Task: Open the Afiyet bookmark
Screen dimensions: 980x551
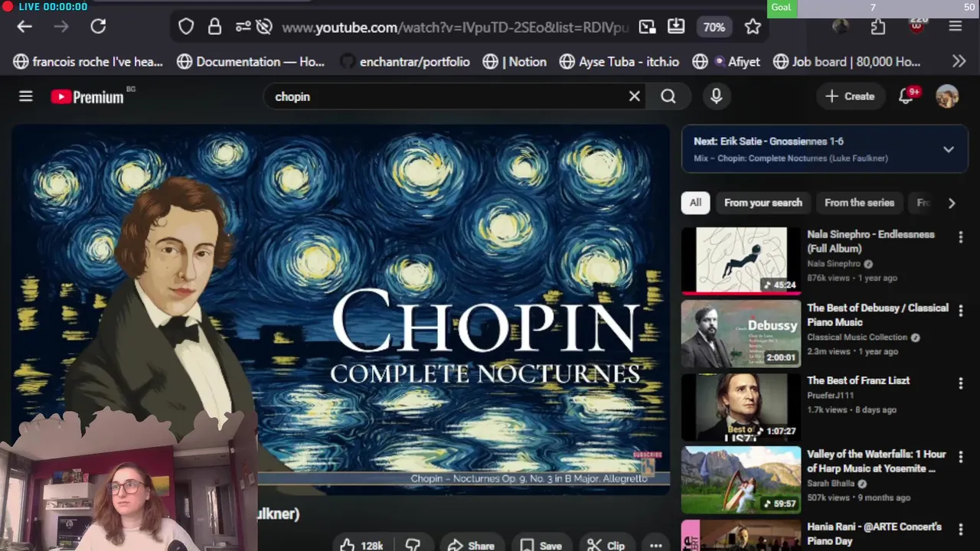Action: click(x=726, y=61)
